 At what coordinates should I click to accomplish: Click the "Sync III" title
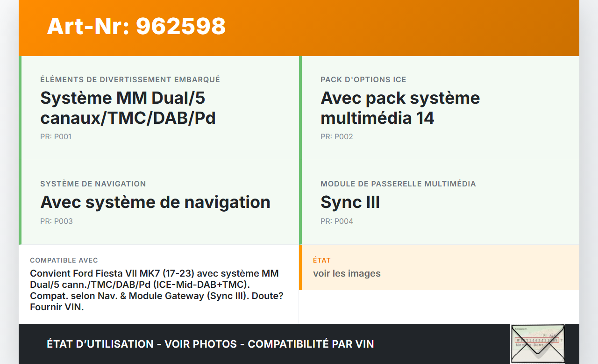tap(350, 202)
